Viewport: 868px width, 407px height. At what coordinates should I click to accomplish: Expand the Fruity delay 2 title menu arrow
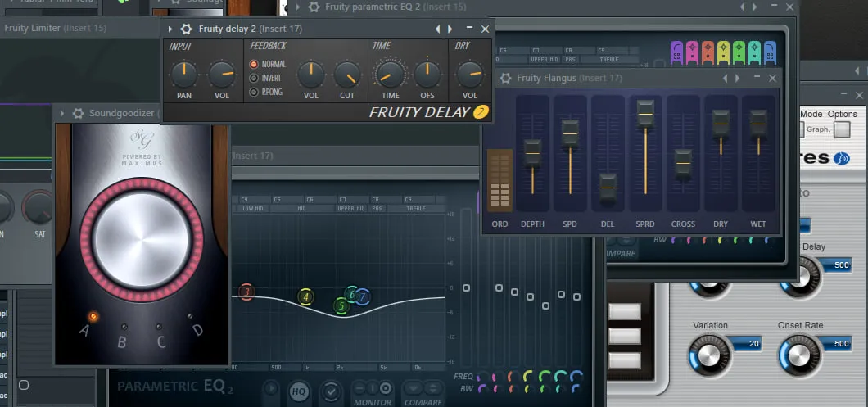170,29
